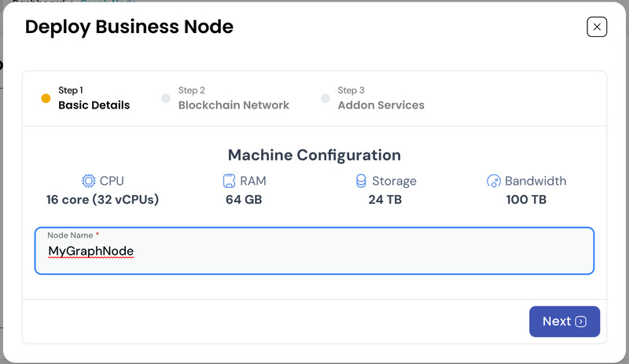The height and width of the screenshot is (364, 629).
Task: Click the 24 TB storage value
Action: (x=386, y=200)
